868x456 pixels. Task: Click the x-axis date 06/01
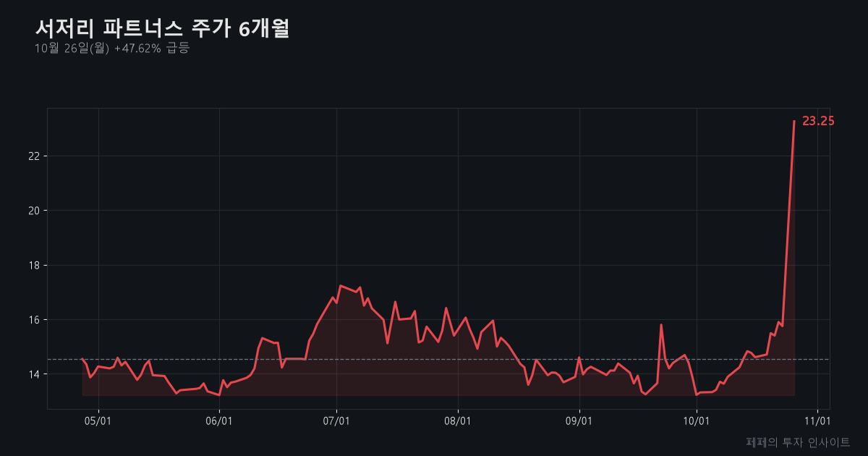coord(218,421)
